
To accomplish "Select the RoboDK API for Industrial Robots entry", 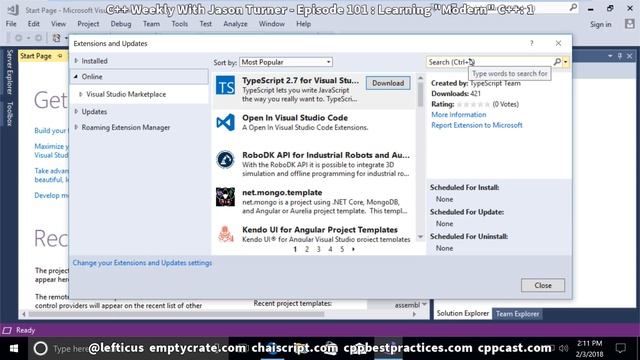I will (313, 164).
